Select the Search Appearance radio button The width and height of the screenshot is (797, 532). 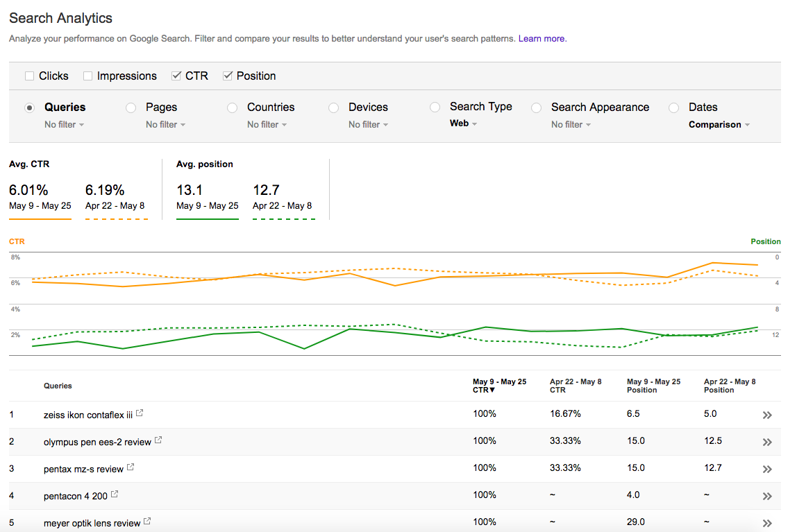536,108
